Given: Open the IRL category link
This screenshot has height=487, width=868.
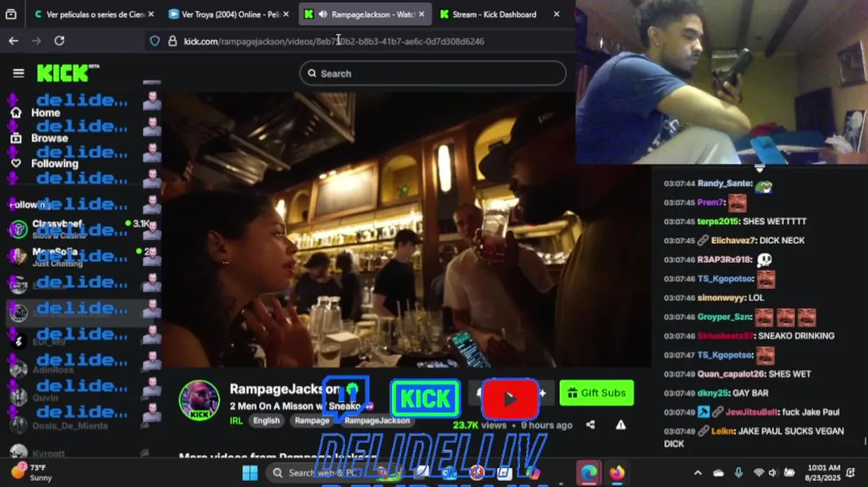Looking at the screenshot, I should click(x=236, y=421).
